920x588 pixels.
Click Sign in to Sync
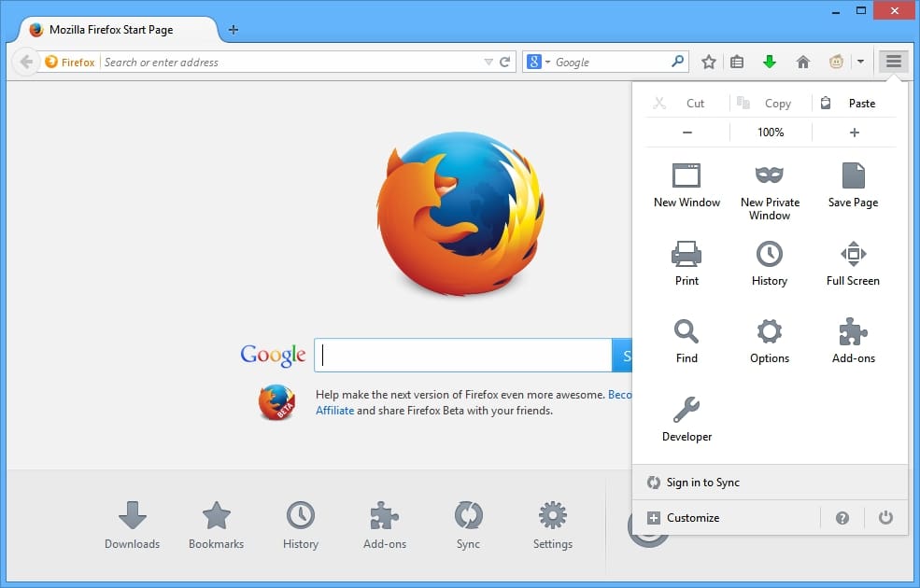point(701,483)
